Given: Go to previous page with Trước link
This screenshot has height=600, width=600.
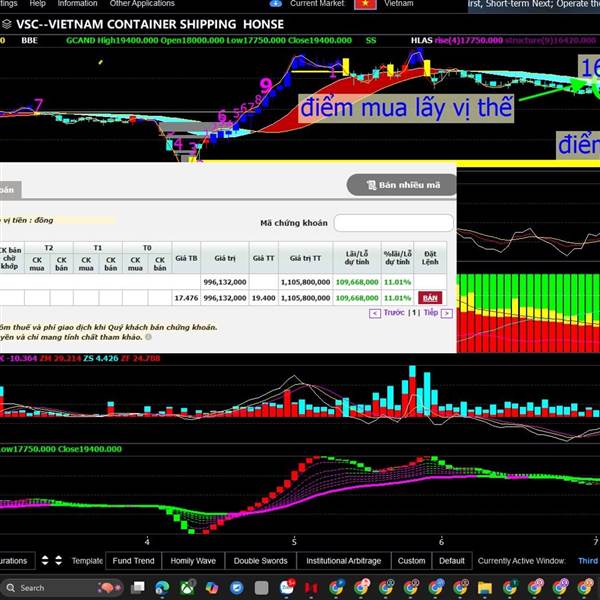Looking at the screenshot, I should pyautogui.click(x=394, y=313).
